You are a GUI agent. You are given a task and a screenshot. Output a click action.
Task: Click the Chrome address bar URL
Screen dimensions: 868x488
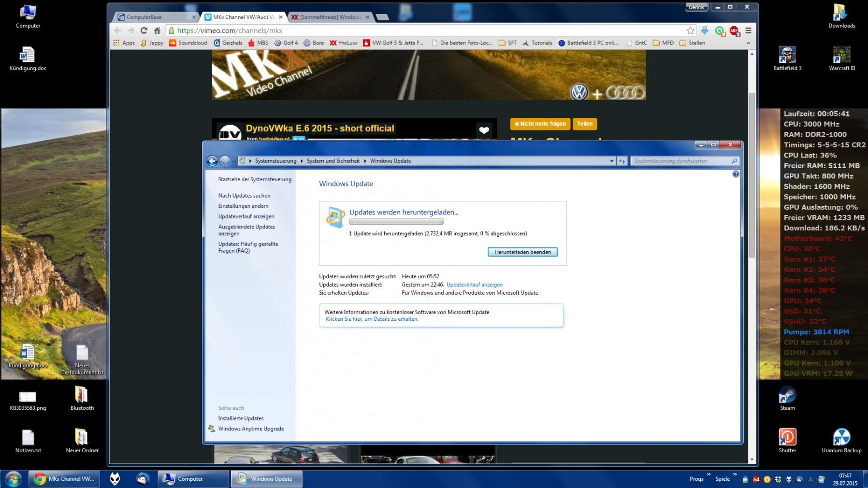230,30
